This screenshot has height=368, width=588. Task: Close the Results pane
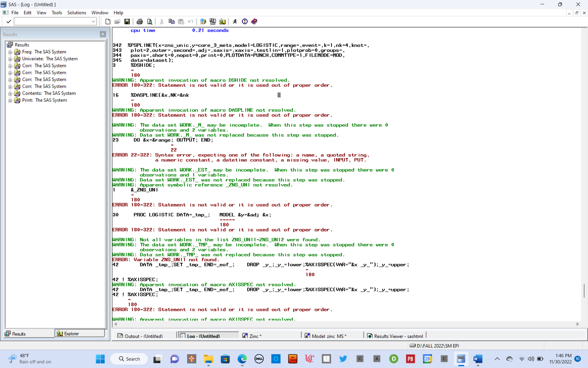(103, 34)
